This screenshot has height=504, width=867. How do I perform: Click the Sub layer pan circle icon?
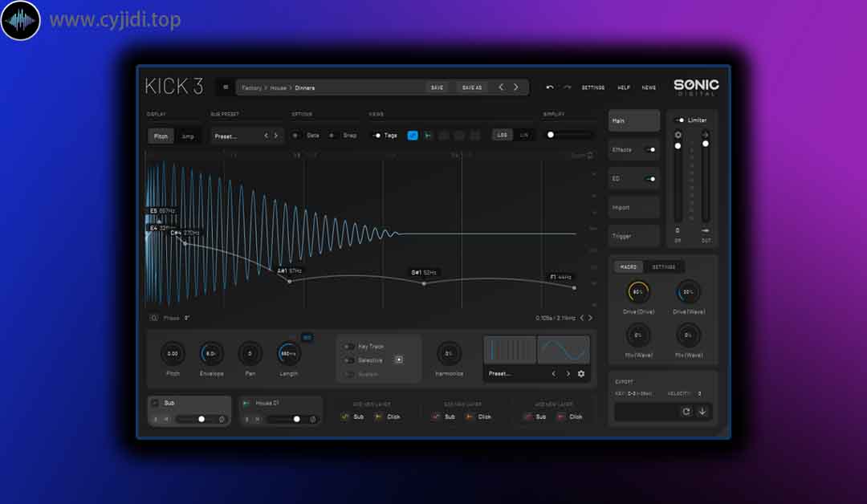click(x=222, y=420)
